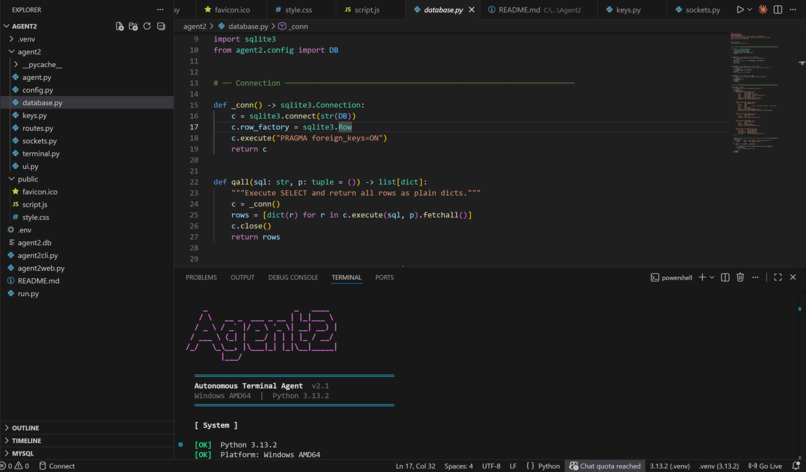Image resolution: width=806 pixels, height=472 pixels.
Task: Click agent2 in the breadcrumb path
Action: (x=194, y=26)
